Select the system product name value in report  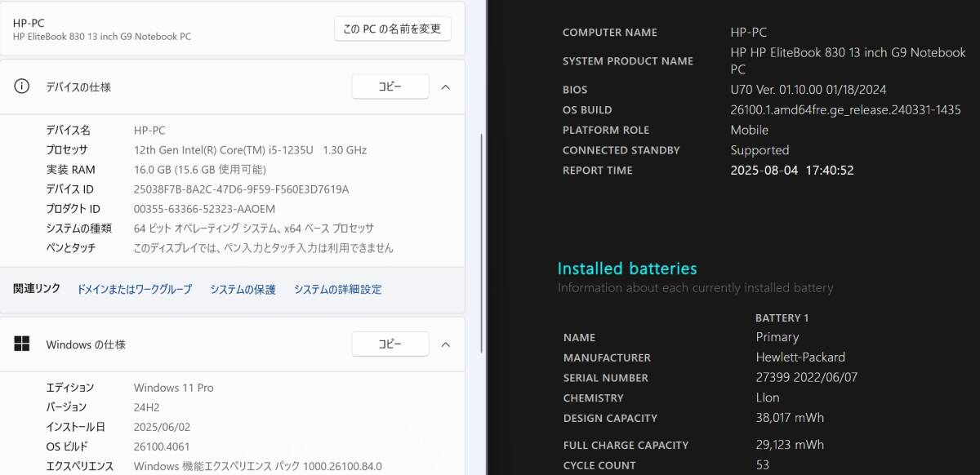[x=848, y=61]
